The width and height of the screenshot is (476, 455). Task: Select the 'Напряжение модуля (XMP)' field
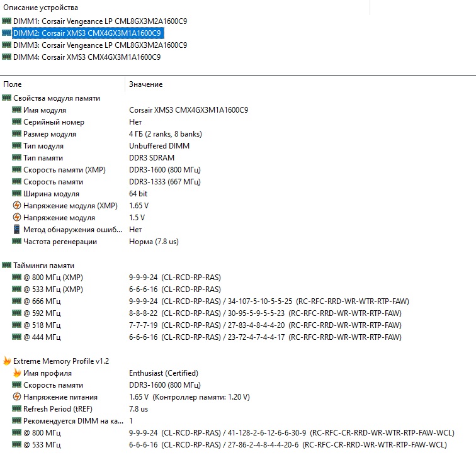tap(71, 206)
